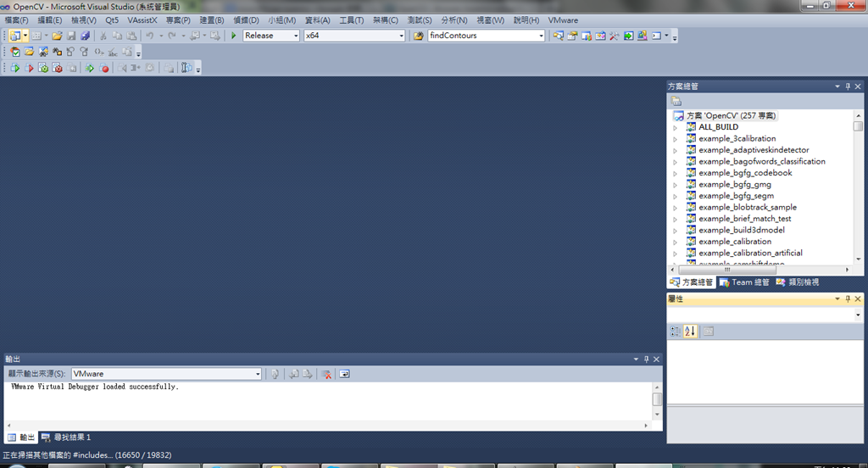Open the Solution Explorer toolbar icon
Viewport: 868px width, 468px height.
pos(558,36)
